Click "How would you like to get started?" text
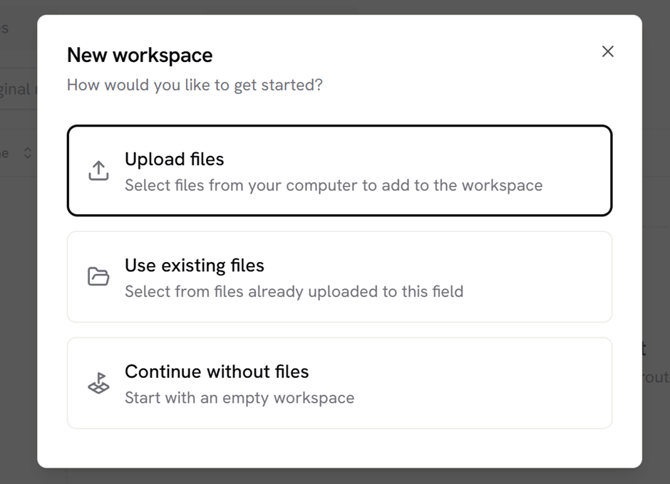The height and width of the screenshot is (484, 670). (194, 85)
